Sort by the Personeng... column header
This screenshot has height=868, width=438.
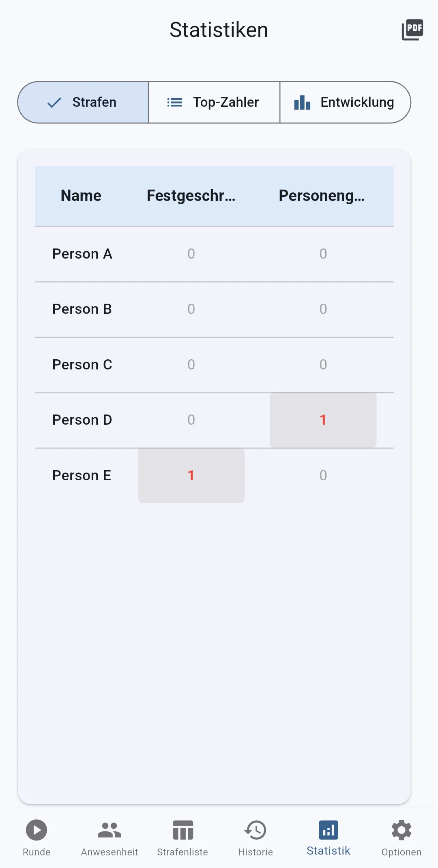coord(322,196)
